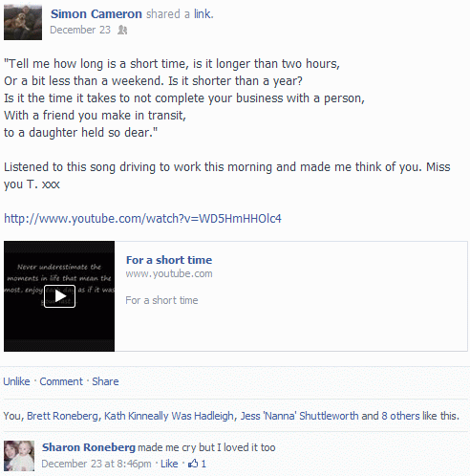Play the video via the thumbnail play button
Screen dimensions: 470x476
click(59, 296)
